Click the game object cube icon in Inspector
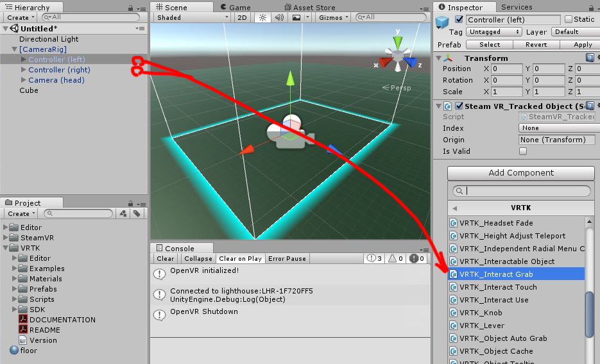 click(x=442, y=22)
